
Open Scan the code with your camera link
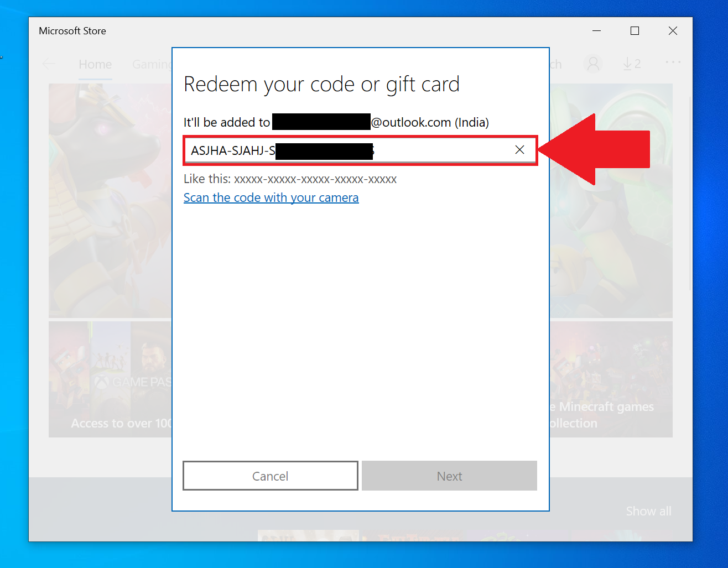click(x=271, y=197)
